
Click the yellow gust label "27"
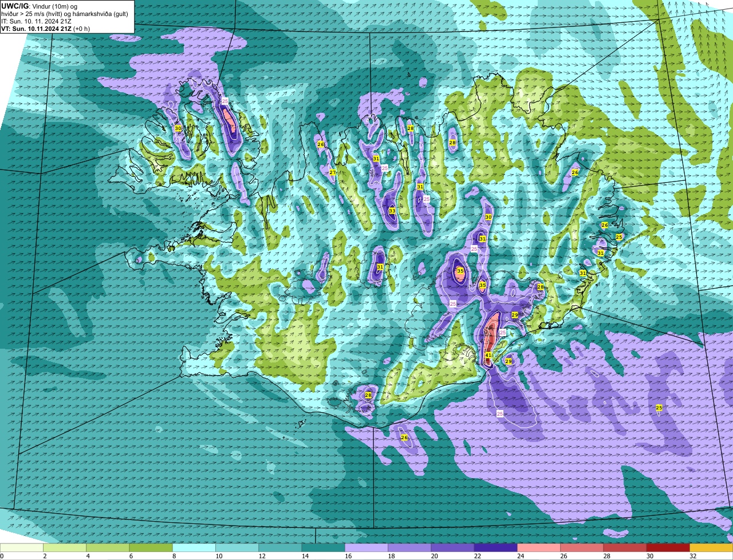(332, 172)
